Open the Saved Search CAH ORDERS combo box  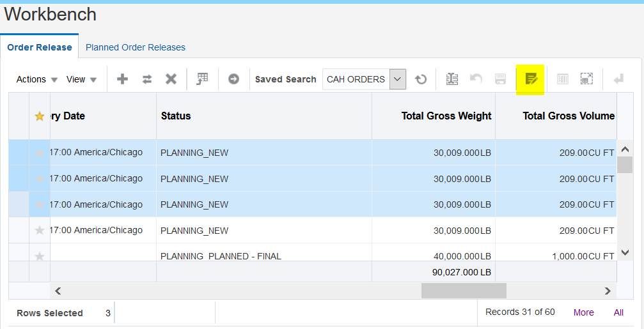click(398, 79)
